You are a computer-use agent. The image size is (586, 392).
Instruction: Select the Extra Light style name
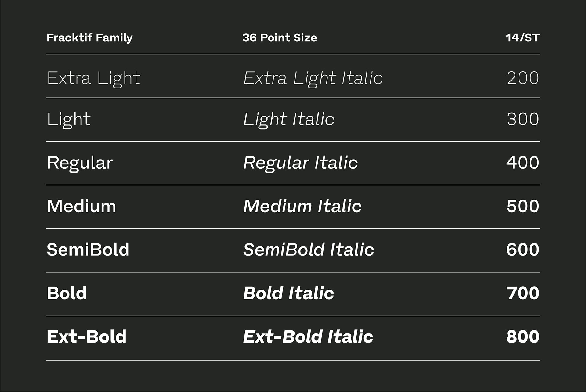[x=93, y=78]
